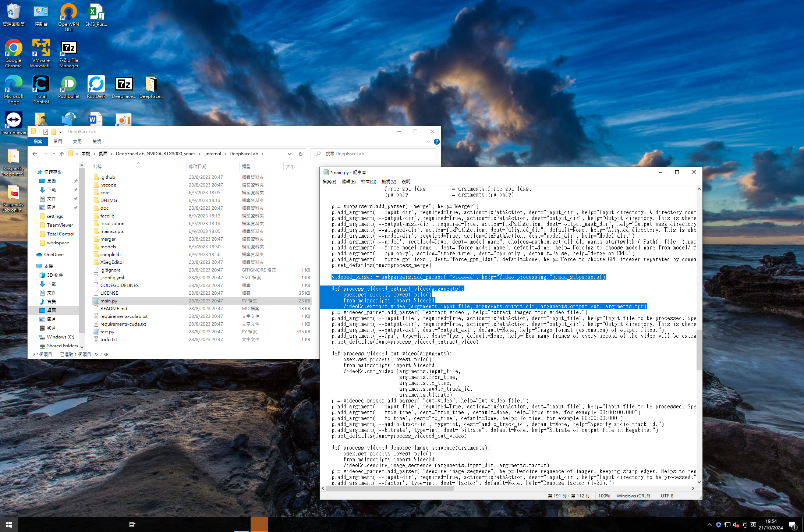Screen dimensions: 804x532
Task: Launch TeamViewer desktop shortcut
Action: (14, 123)
